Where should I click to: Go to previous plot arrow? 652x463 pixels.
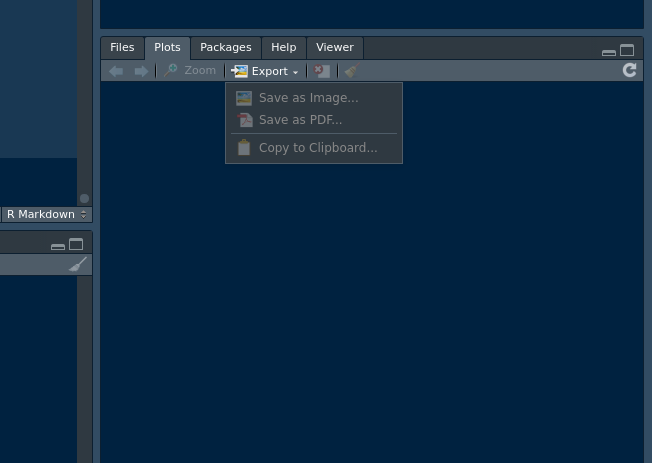[116, 71]
